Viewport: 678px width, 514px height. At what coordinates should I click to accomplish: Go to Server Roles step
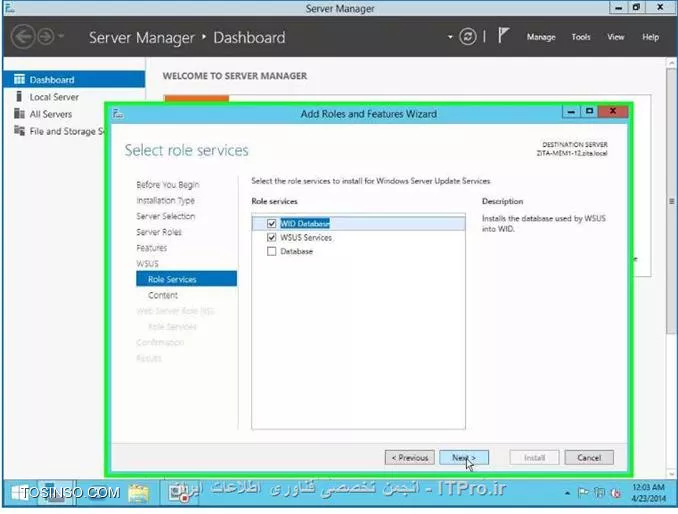coord(159,232)
